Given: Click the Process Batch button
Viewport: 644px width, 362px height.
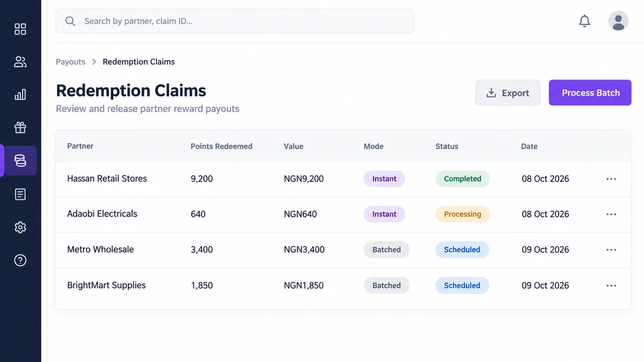Looking at the screenshot, I should click(590, 93).
